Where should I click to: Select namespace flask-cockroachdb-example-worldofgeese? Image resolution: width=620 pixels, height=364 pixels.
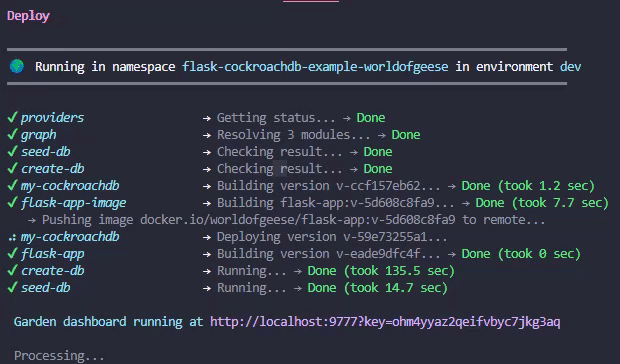(x=315, y=66)
